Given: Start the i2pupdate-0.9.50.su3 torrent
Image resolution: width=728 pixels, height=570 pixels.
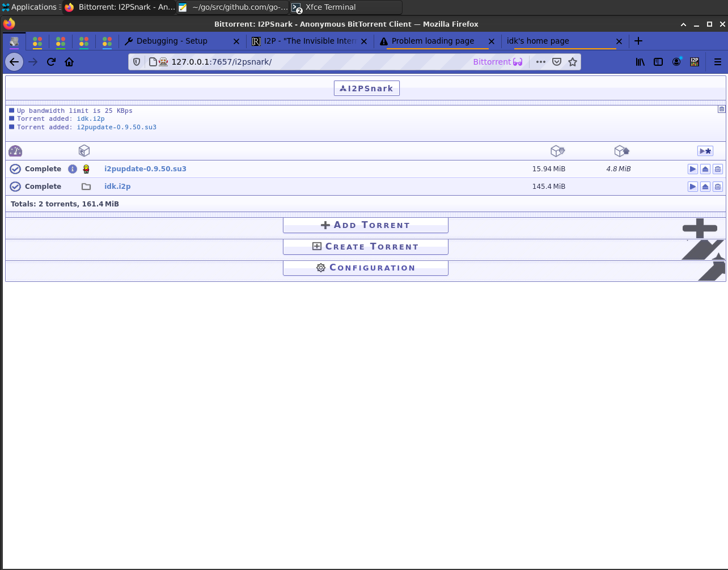Looking at the screenshot, I should click(x=693, y=169).
